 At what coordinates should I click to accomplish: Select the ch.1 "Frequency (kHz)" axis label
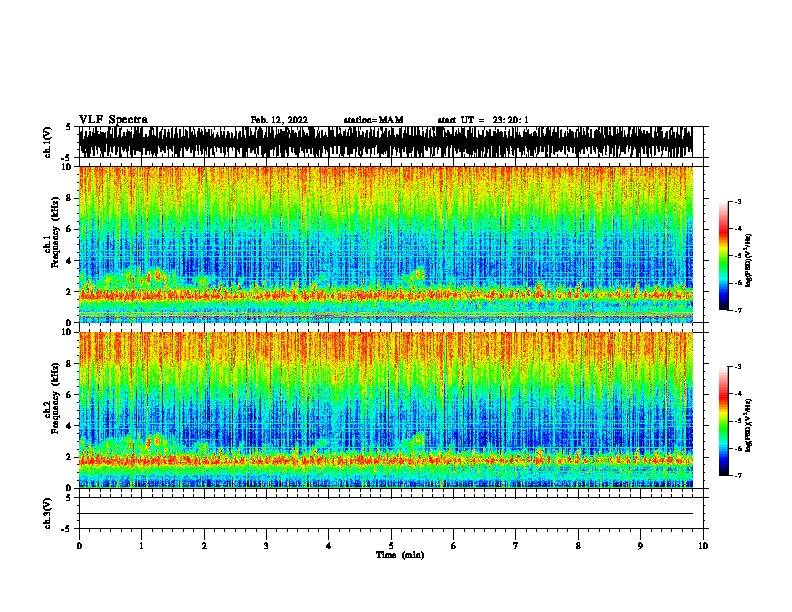[x=55, y=233]
